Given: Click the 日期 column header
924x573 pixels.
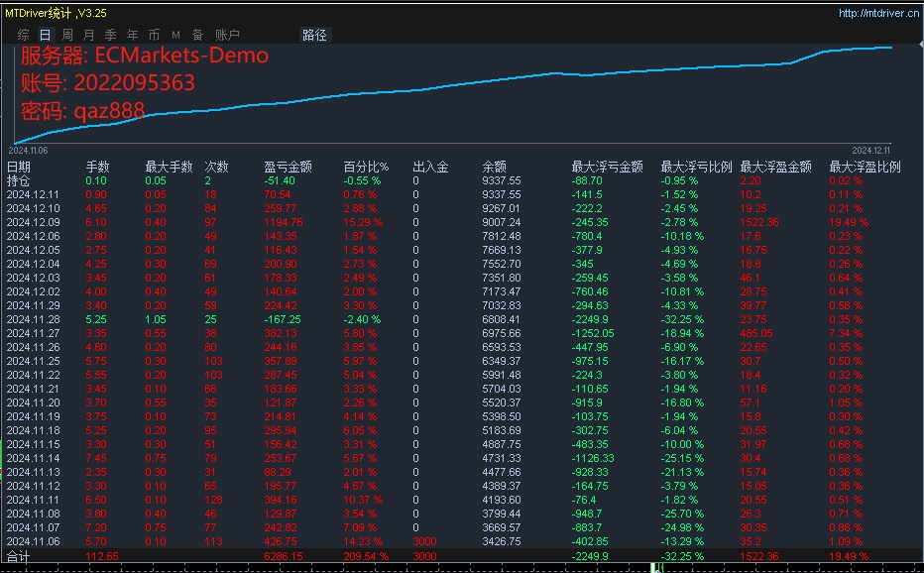Looking at the screenshot, I should [18, 167].
